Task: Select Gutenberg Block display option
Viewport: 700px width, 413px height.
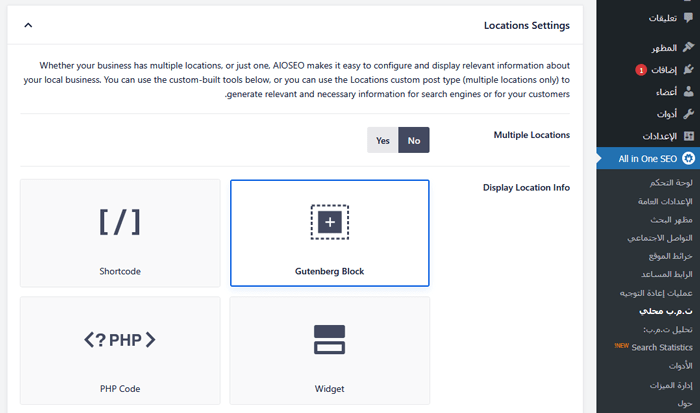Action: click(329, 233)
